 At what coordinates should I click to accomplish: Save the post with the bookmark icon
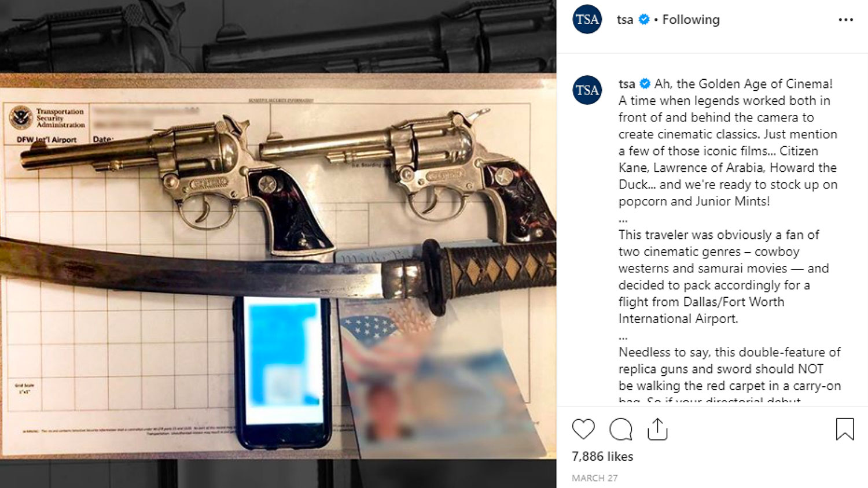845,429
